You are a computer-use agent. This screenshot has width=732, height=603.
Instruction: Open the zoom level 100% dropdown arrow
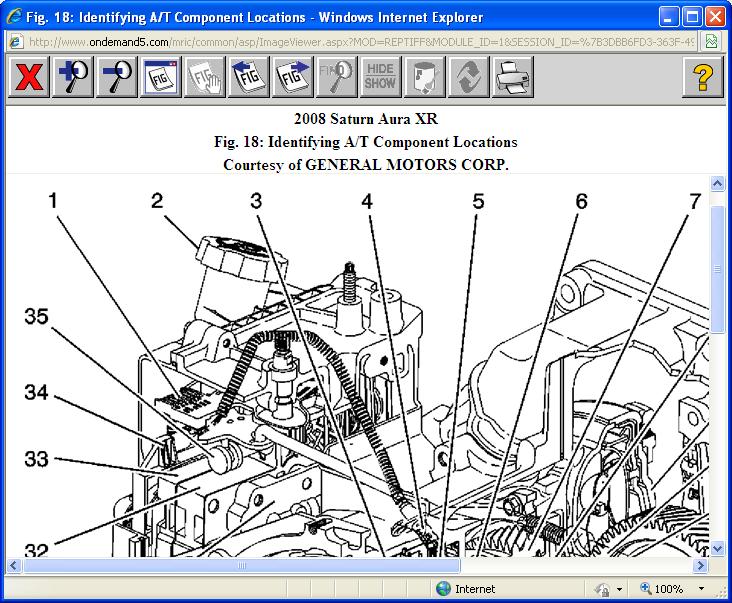click(x=702, y=589)
